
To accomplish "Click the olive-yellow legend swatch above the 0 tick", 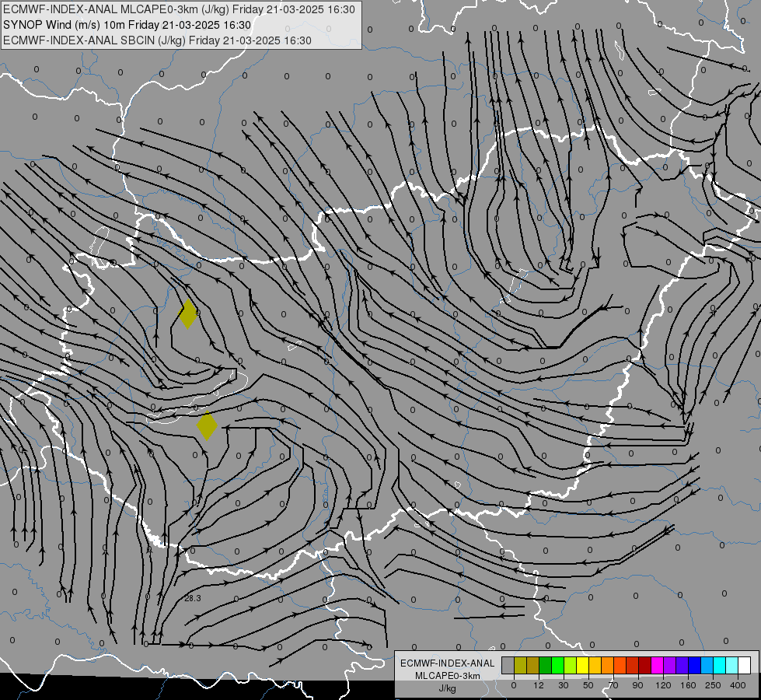I will tap(520, 665).
